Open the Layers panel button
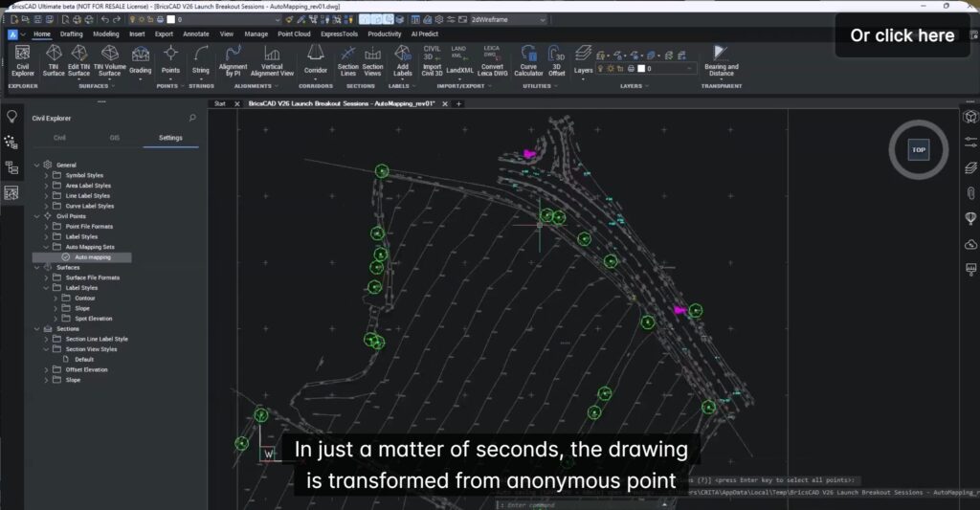This screenshot has width=980, height=510. (583, 60)
